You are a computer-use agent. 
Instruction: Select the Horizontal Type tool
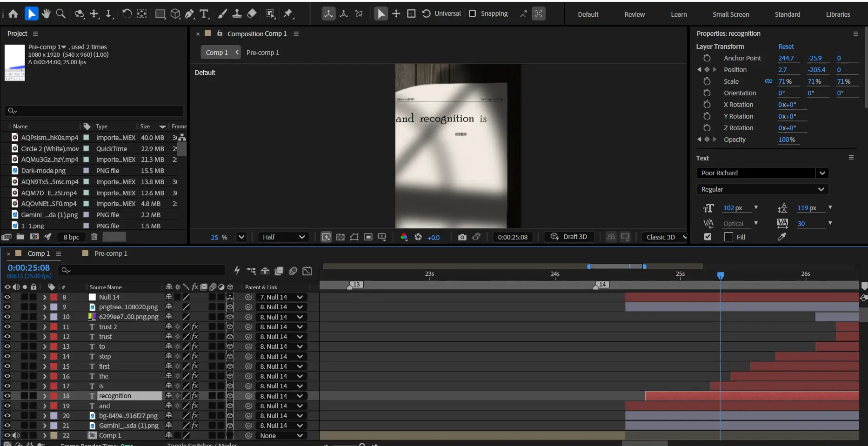(x=204, y=14)
